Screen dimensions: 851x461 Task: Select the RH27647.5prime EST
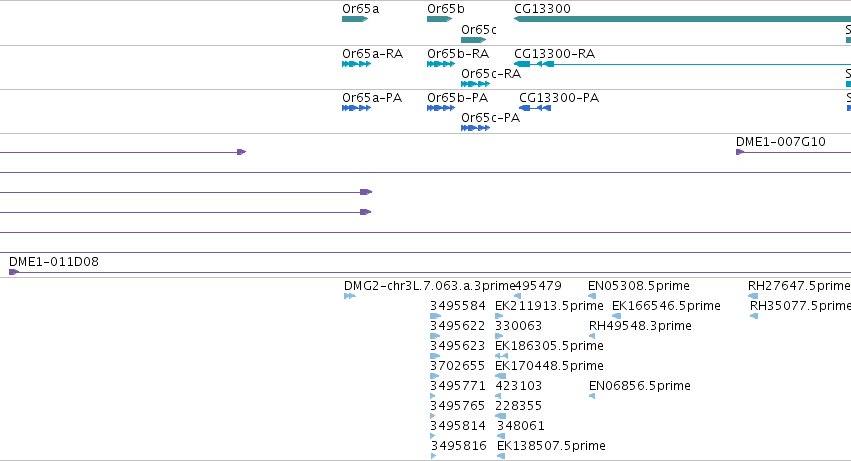coord(753,296)
